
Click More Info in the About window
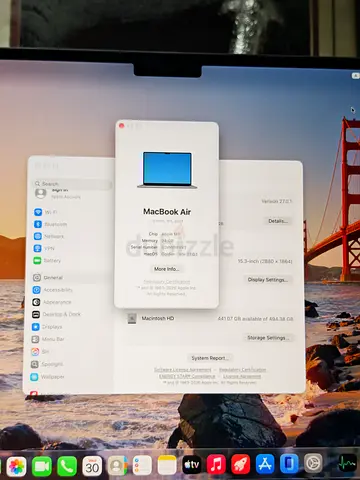(x=166, y=269)
